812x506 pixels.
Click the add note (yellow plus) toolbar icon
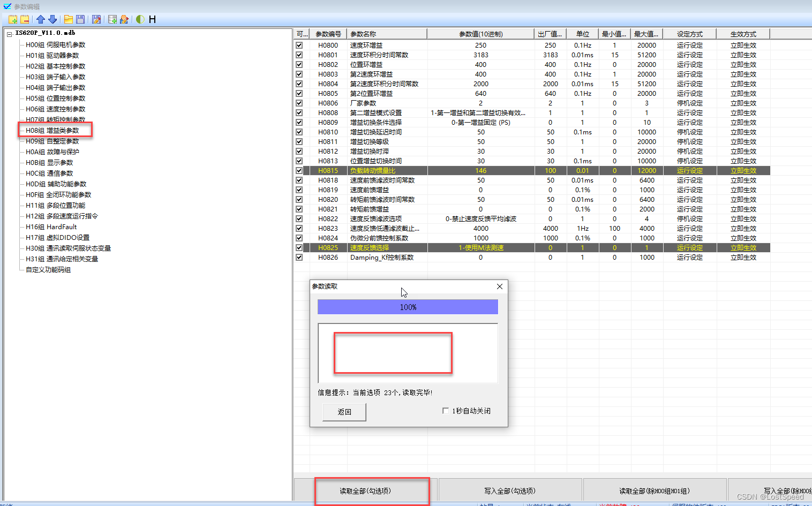(13, 19)
